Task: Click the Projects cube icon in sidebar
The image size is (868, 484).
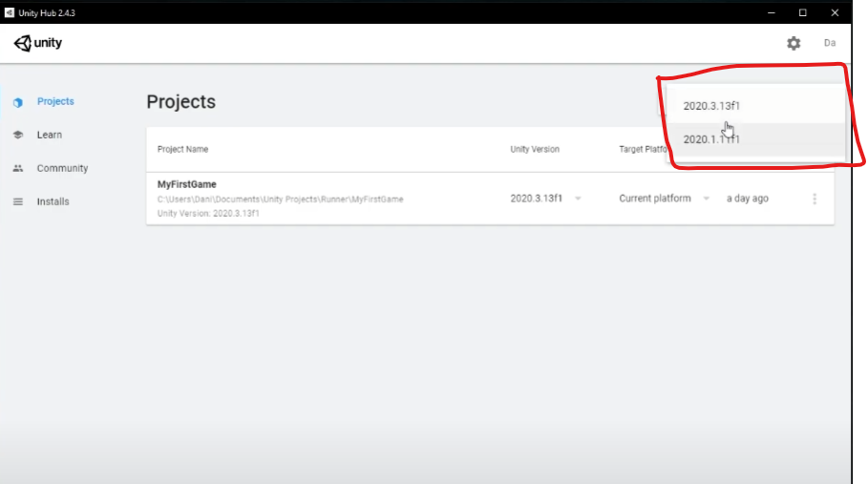Action: coord(18,102)
